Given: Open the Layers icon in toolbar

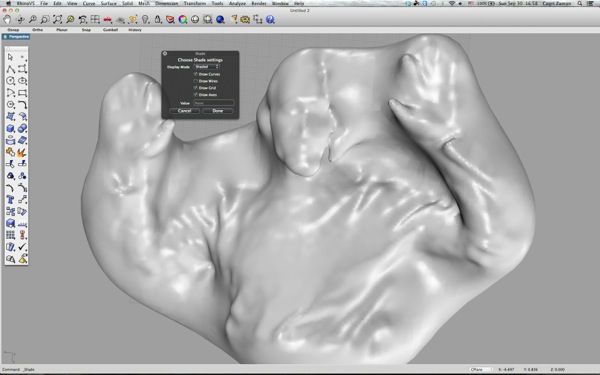Looking at the screenshot, I should [x=170, y=20].
